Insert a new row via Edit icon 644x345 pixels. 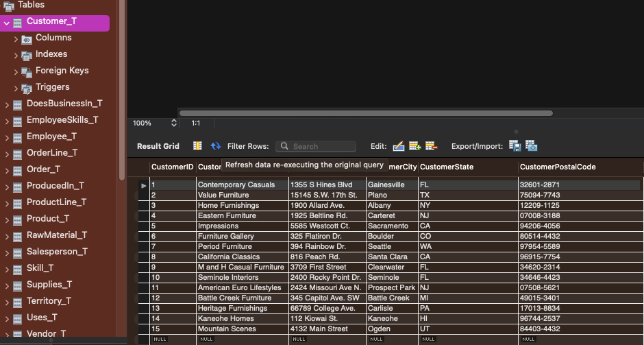coord(414,146)
